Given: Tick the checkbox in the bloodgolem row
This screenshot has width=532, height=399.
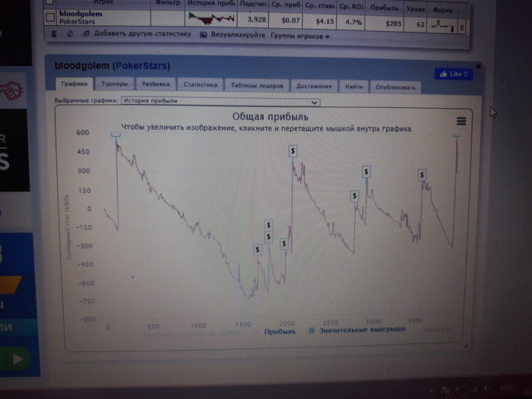Looking at the screenshot, I should tap(50, 17).
